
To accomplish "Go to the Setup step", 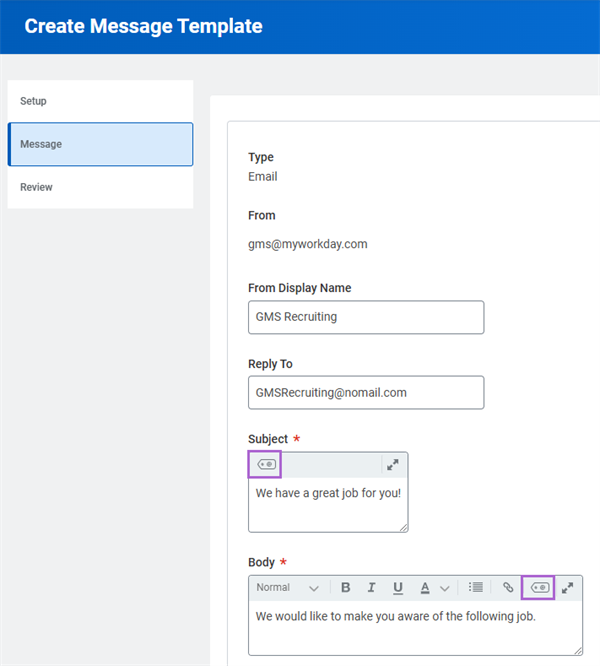I will [x=100, y=101].
